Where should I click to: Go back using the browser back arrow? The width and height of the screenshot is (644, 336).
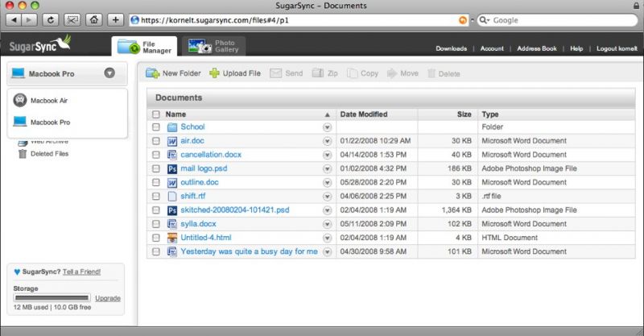14,19
